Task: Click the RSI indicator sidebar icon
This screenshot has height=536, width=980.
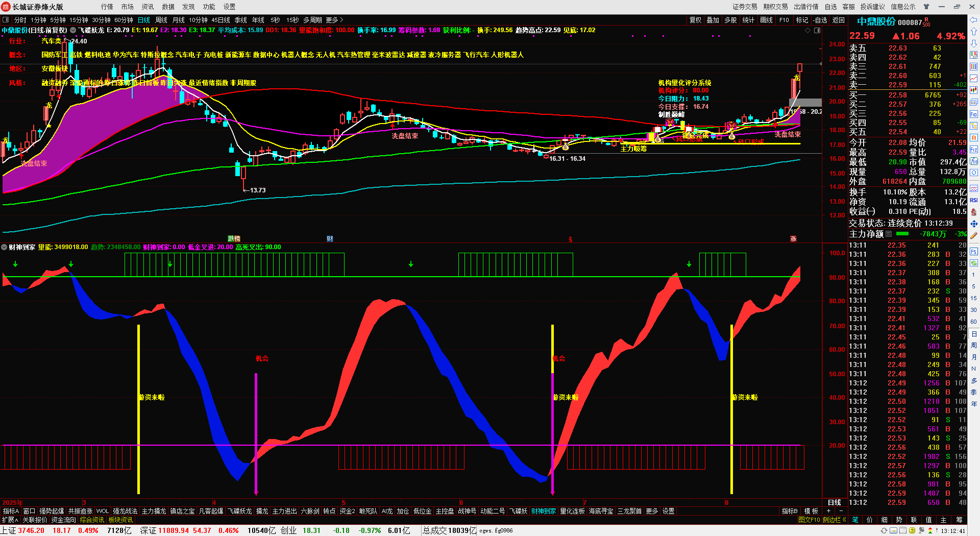Action: click(x=974, y=200)
